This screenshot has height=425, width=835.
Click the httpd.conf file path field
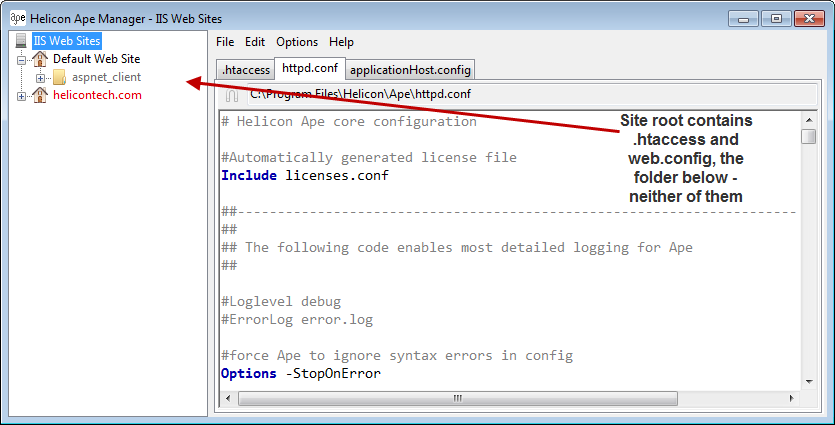pos(500,95)
